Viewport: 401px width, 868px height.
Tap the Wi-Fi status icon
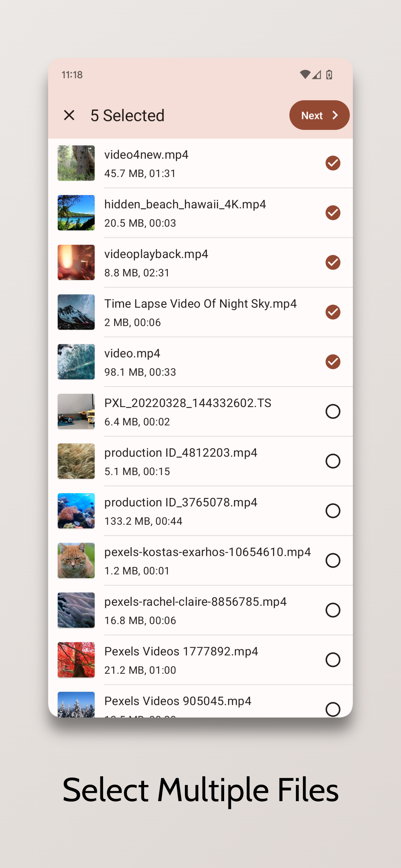[x=305, y=75]
